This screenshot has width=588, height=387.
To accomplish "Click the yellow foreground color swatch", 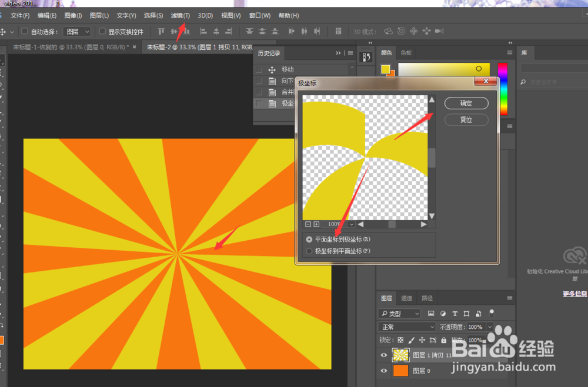I will click(x=385, y=69).
